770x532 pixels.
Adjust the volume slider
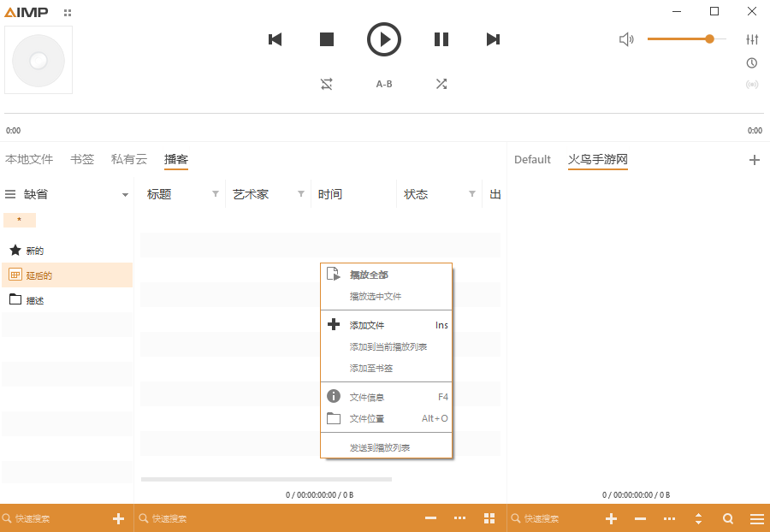686,38
